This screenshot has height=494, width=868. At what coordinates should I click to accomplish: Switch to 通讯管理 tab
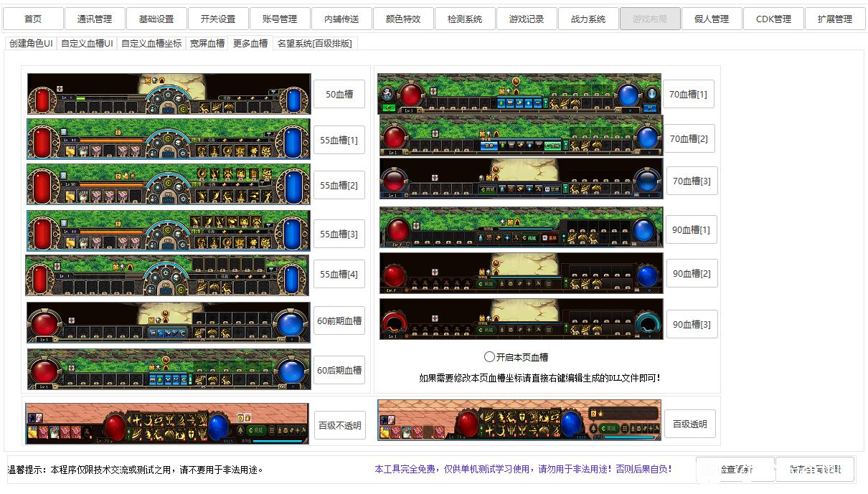click(x=95, y=19)
